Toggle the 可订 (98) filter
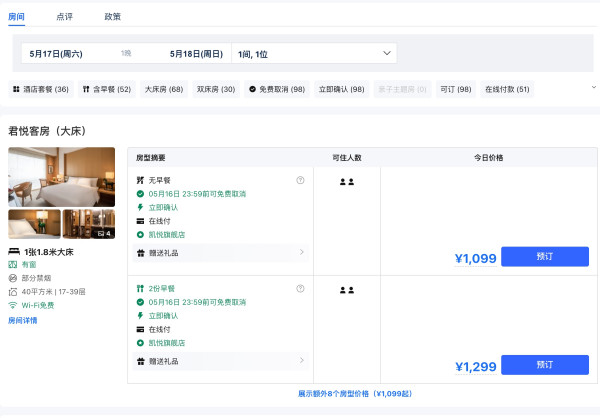This screenshot has width=600, height=418. 456,89
